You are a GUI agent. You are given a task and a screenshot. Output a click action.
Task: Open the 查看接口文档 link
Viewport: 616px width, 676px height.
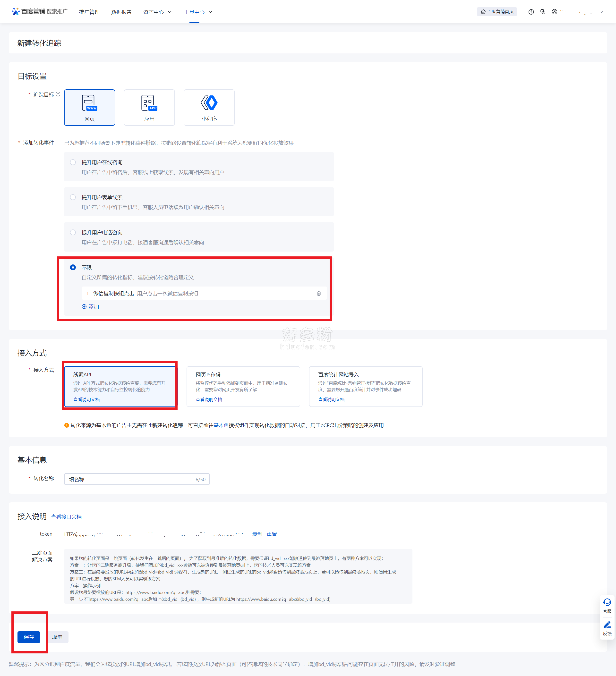(x=66, y=517)
